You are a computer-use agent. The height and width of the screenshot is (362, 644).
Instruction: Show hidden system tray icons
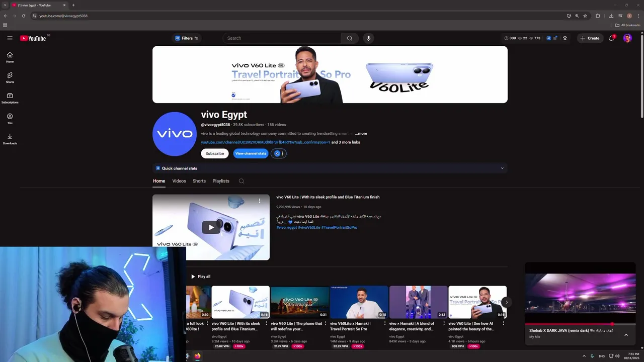584,356
